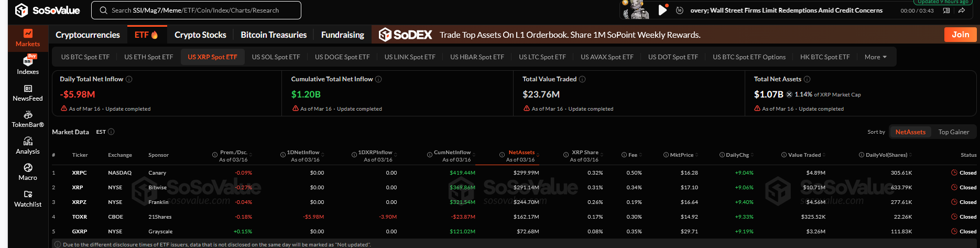Click the EST timezone info icon
980x248 pixels.
point(111,132)
